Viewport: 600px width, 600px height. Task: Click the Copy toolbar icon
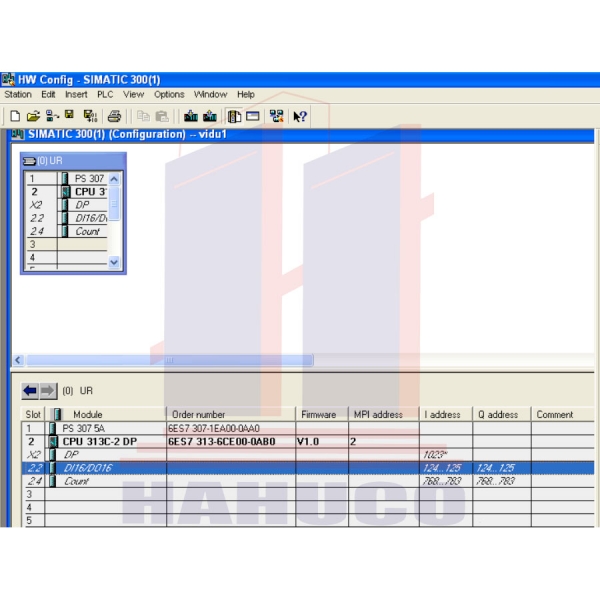click(x=143, y=116)
